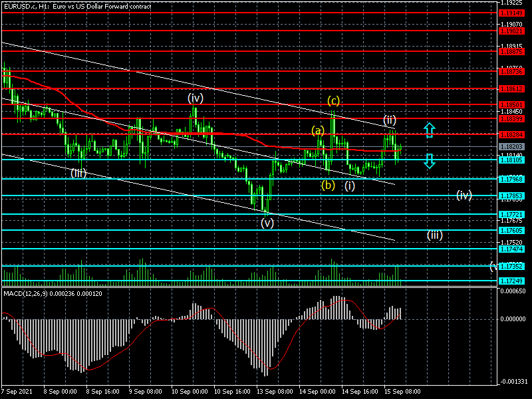Select the yellow (b) wave label
532x399 pixels.
click(x=328, y=185)
